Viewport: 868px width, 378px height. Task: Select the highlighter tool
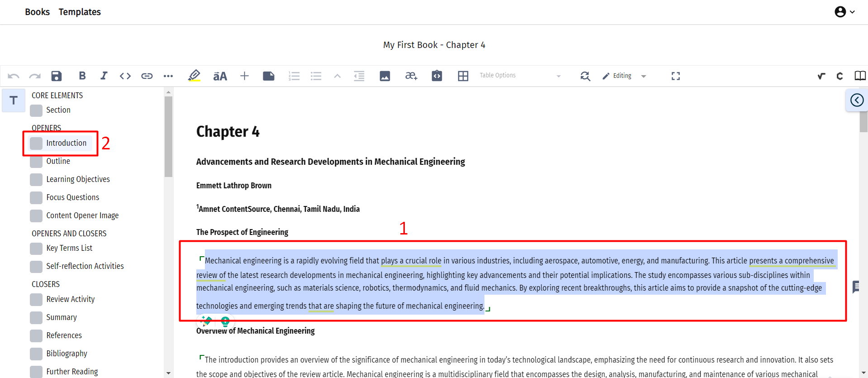click(194, 76)
